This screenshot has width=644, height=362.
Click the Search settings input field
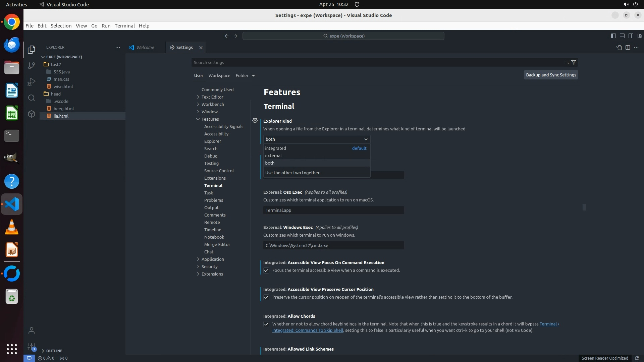pyautogui.click(x=376, y=63)
